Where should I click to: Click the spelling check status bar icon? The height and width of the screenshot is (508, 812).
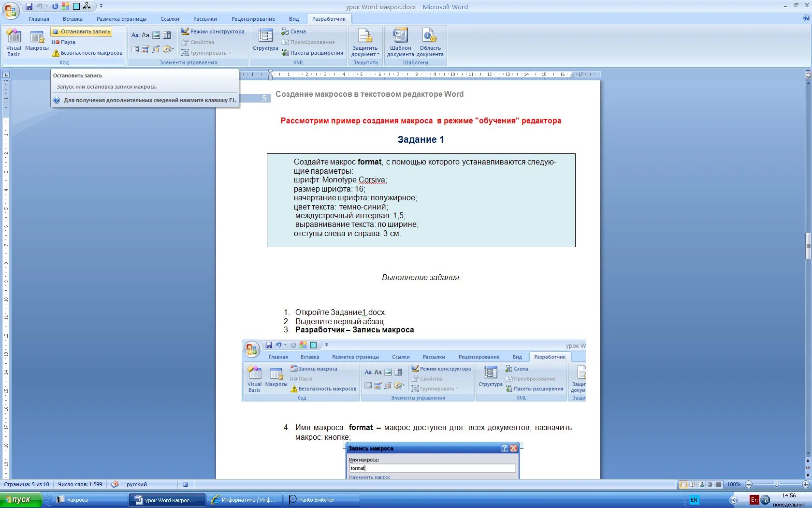[x=115, y=484]
